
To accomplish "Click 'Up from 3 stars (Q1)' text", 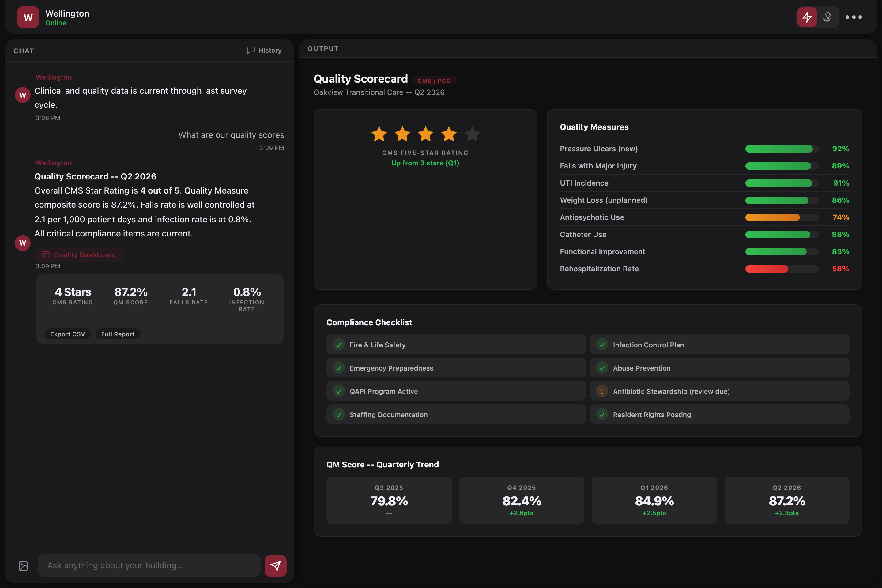I will coord(425,163).
